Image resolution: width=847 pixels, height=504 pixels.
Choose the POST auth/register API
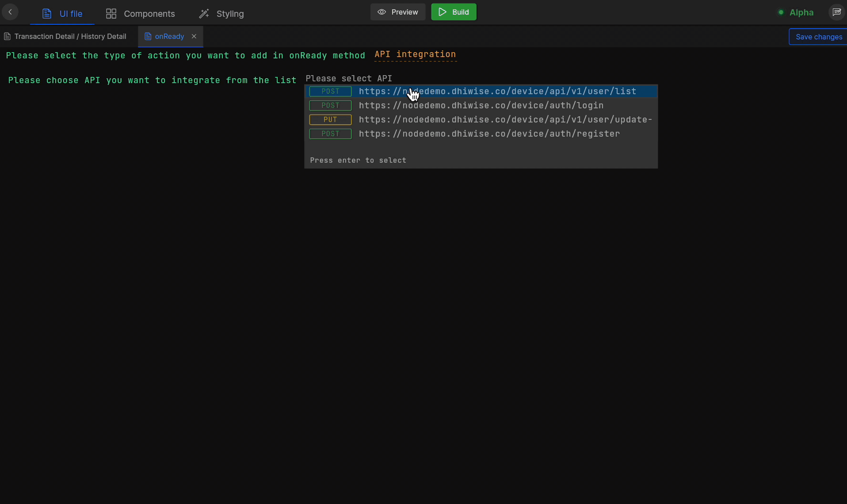coord(481,134)
